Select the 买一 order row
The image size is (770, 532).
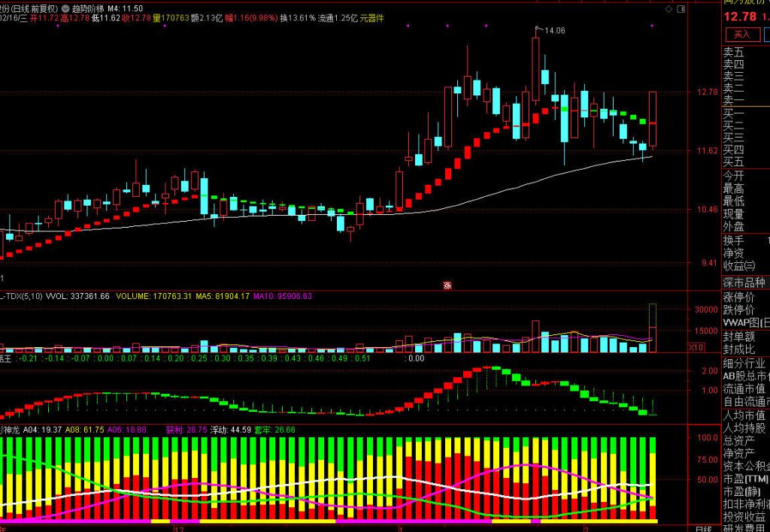(734, 113)
